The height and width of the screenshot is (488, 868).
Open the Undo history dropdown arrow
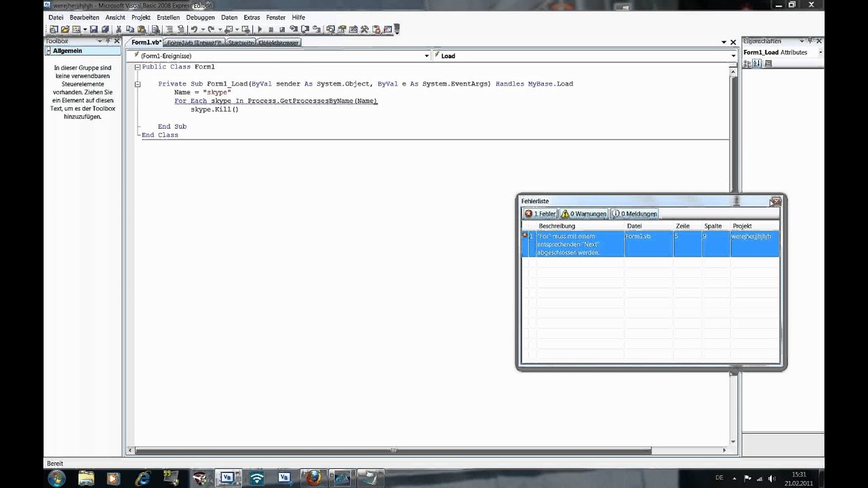(x=203, y=29)
